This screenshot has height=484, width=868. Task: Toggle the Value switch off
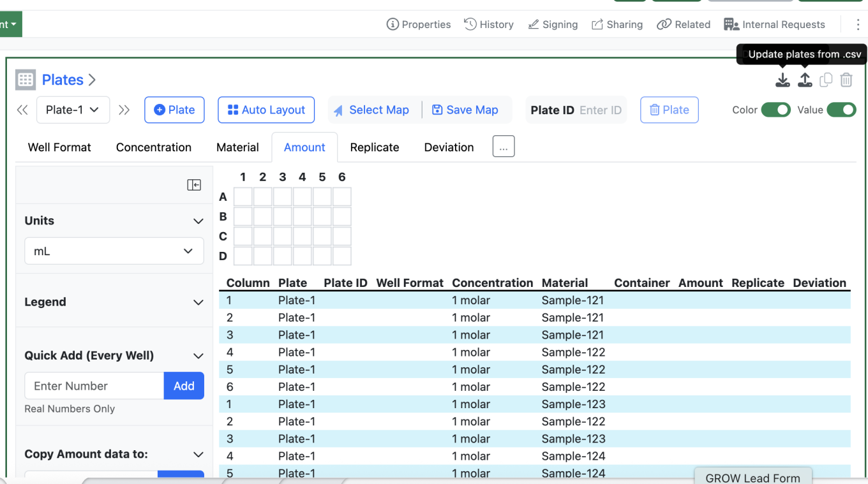pyautogui.click(x=841, y=110)
